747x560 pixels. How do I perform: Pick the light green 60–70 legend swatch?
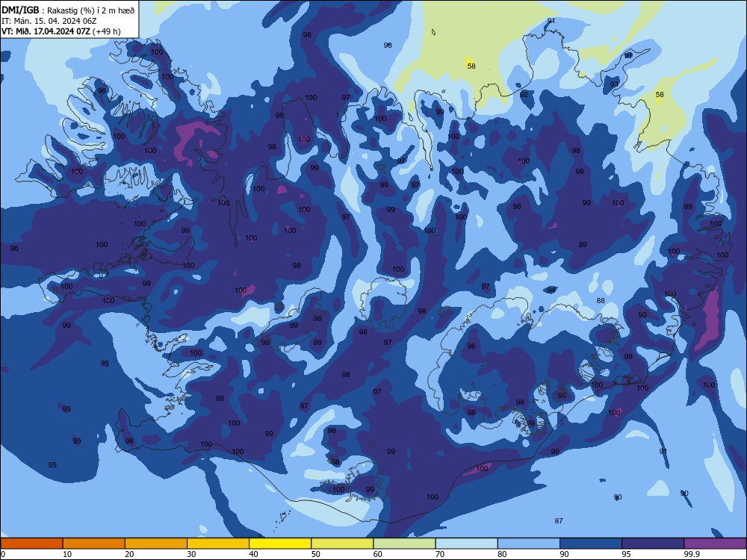(404, 544)
